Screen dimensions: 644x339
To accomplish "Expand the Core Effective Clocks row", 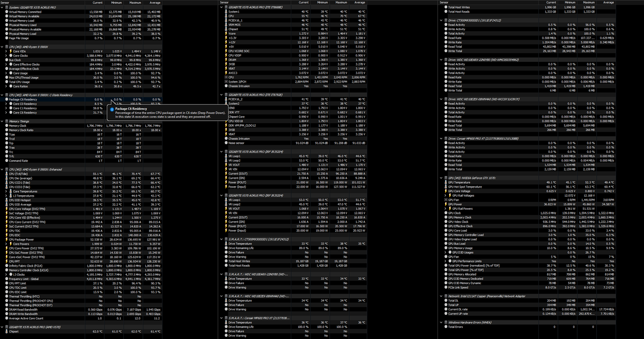I will pos(6,64).
